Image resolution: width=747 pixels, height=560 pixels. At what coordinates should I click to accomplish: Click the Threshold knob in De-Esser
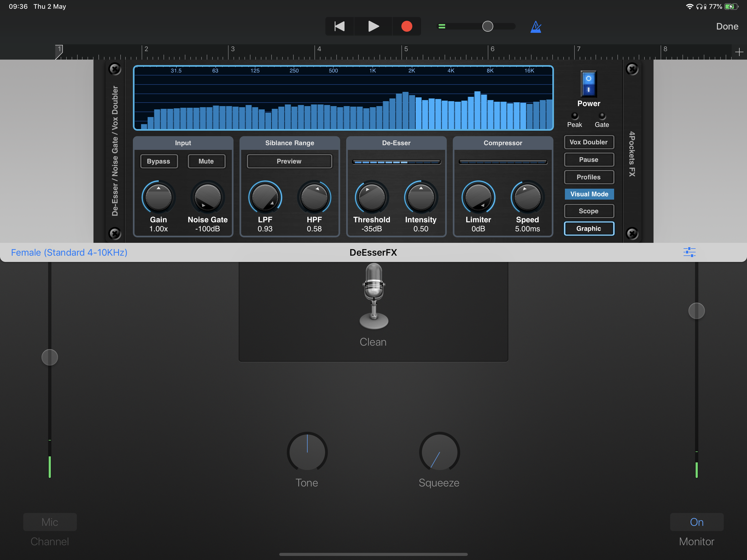pos(372,198)
